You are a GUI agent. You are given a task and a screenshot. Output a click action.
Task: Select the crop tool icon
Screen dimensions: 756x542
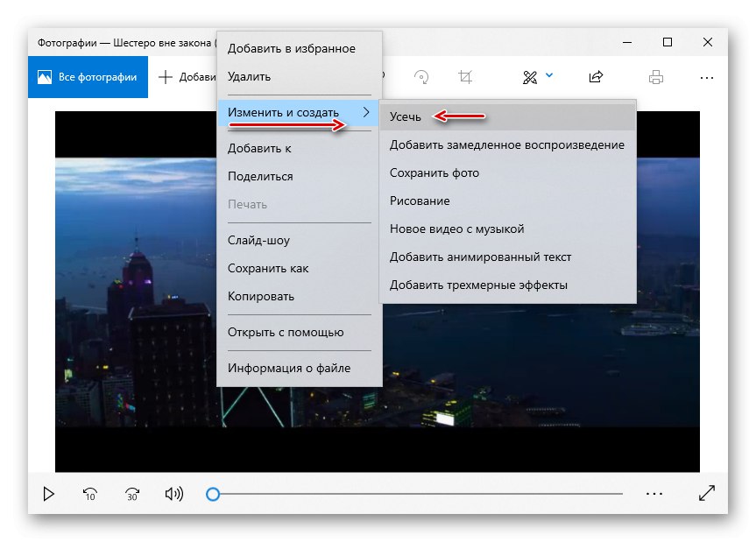click(x=465, y=77)
